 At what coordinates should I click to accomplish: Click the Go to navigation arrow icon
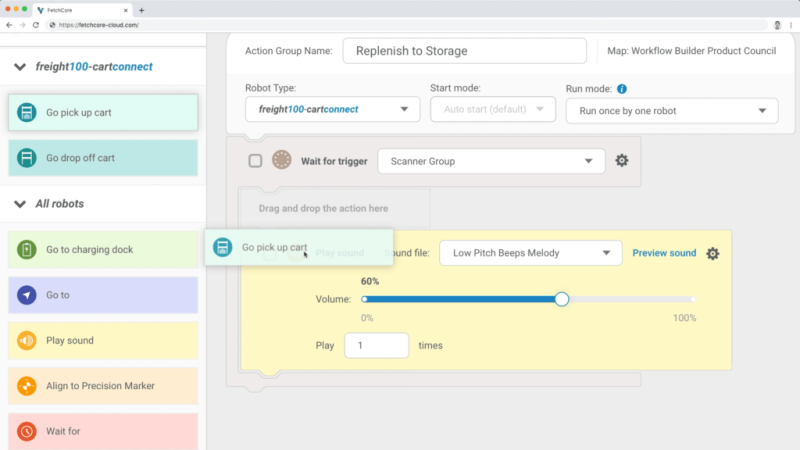coord(27,295)
